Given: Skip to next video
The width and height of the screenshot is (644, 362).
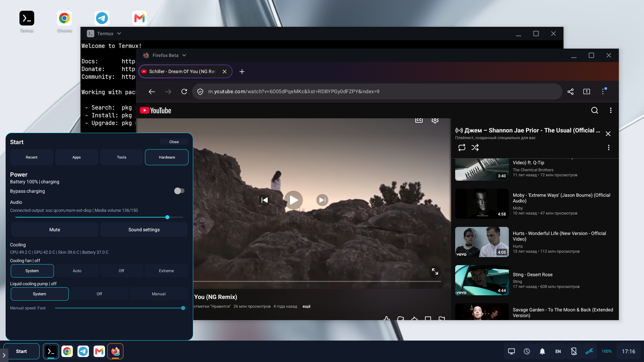Looking at the screenshot, I should point(322,200).
